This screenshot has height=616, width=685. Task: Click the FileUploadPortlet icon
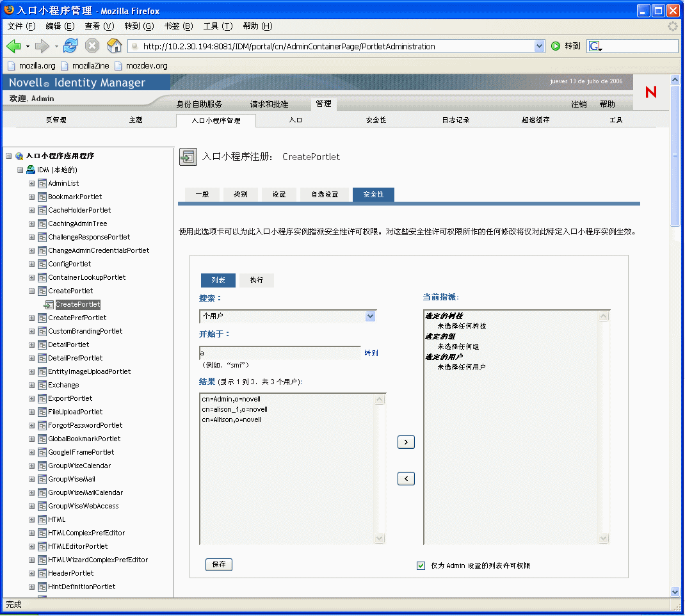click(42, 412)
